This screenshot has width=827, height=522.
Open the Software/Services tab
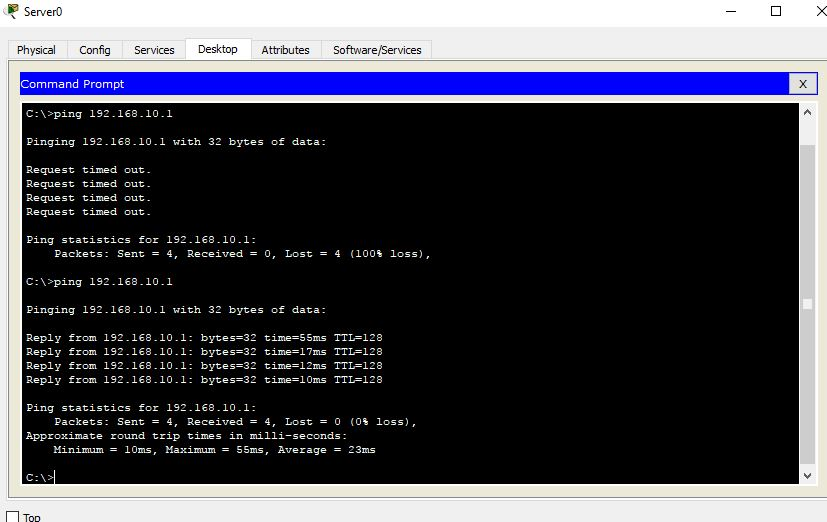[377, 50]
